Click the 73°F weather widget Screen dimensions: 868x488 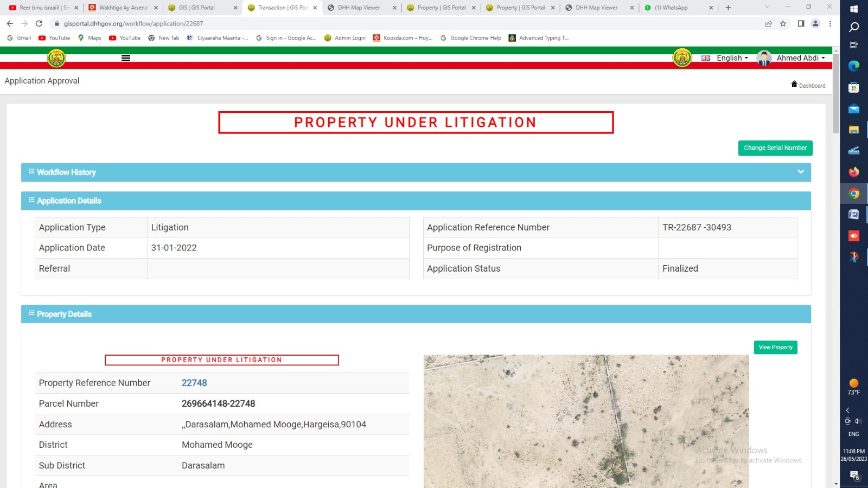(x=854, y=387)
